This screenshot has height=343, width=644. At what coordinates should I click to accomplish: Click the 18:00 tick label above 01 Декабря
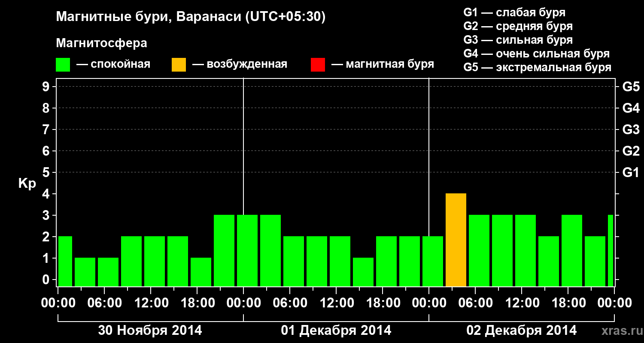[383, 303]
